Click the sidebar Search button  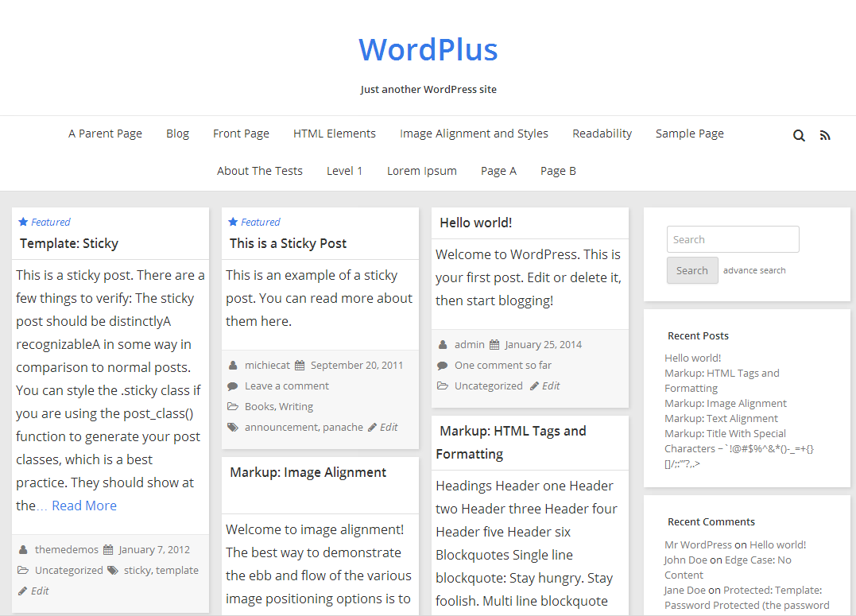tap(692, 270)
